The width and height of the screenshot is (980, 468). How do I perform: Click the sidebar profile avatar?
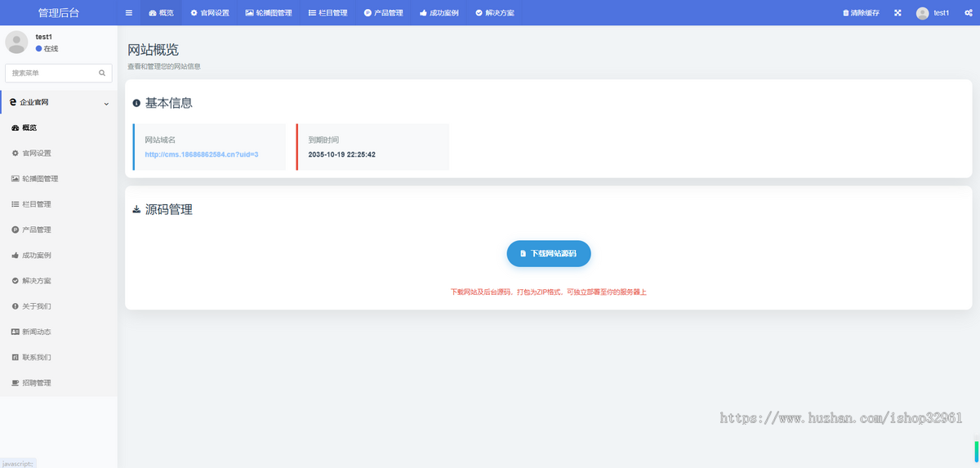(17, 42)
